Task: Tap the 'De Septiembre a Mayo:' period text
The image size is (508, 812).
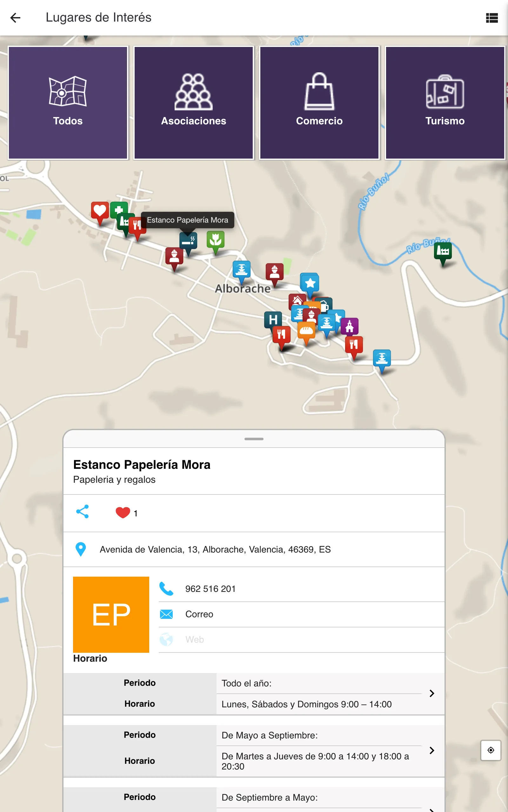Action: click(x=270, y=798)
